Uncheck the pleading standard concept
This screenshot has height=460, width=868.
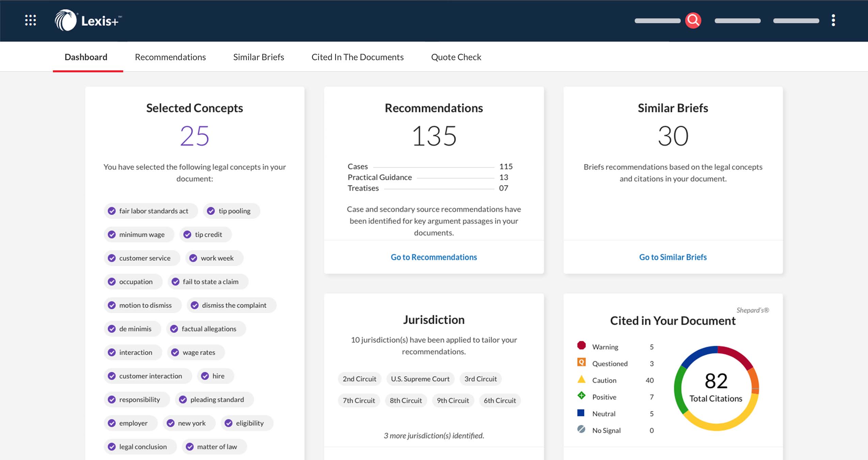(215, 399)
